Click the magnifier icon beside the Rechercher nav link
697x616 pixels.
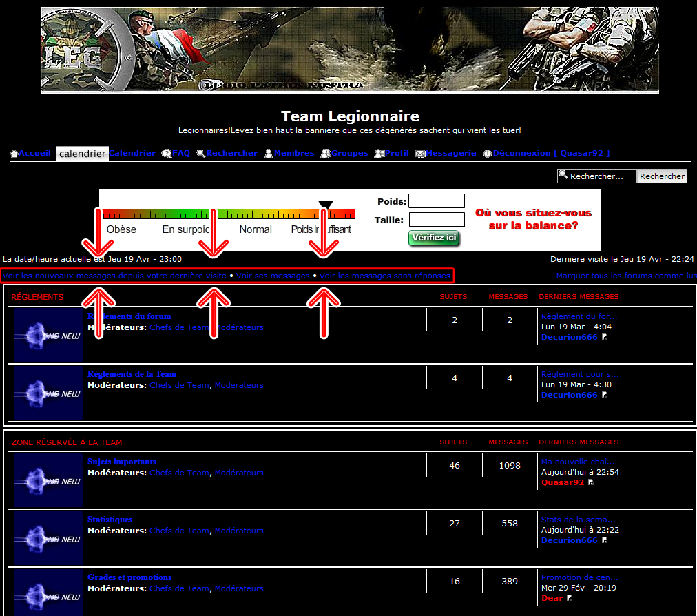click(201, 154)
